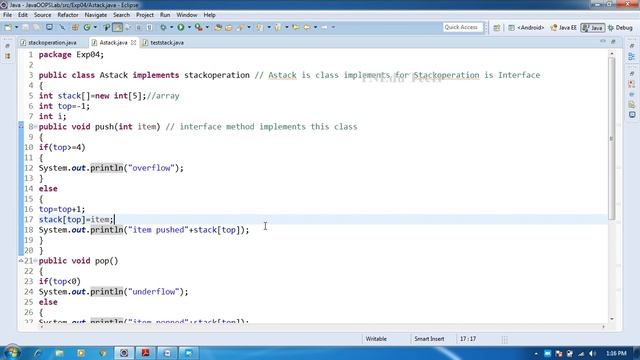The image size is (640, 360).
Task: Expand the Back history dropdown arrow
Action: click(315, 27)
